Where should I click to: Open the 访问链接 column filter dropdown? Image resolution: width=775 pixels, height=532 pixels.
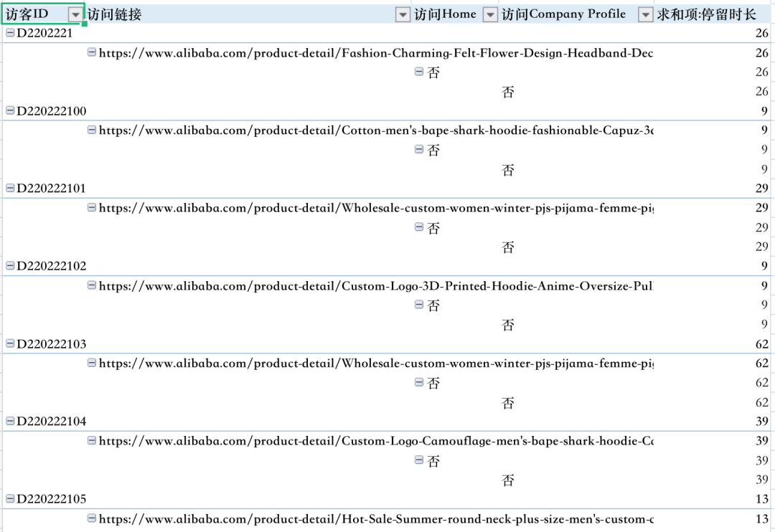tap(403, 15)
